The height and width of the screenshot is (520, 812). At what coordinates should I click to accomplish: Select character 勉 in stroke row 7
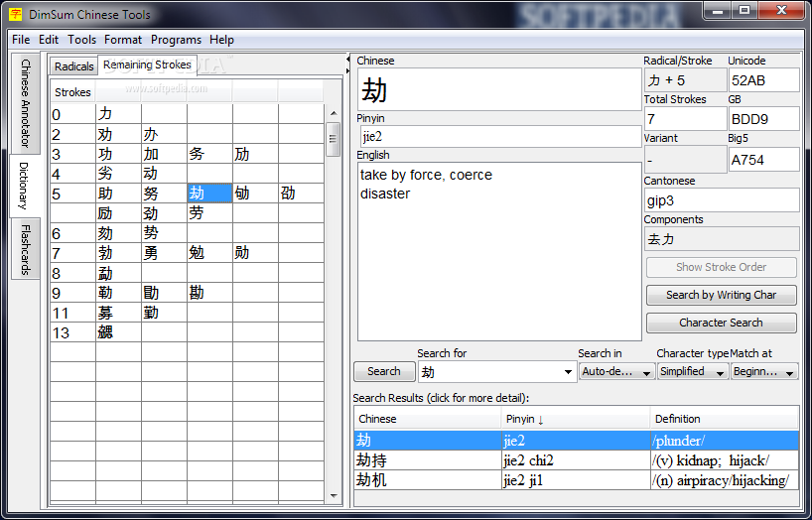(x=209, y=253)
